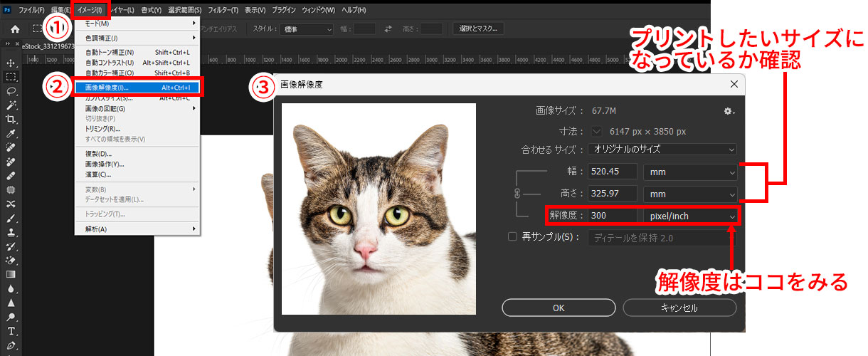This screenshot has height=356, width=868.
Task: Open the ファイル(F) menu
Action: pyautogui.click(x=31, y=10)
